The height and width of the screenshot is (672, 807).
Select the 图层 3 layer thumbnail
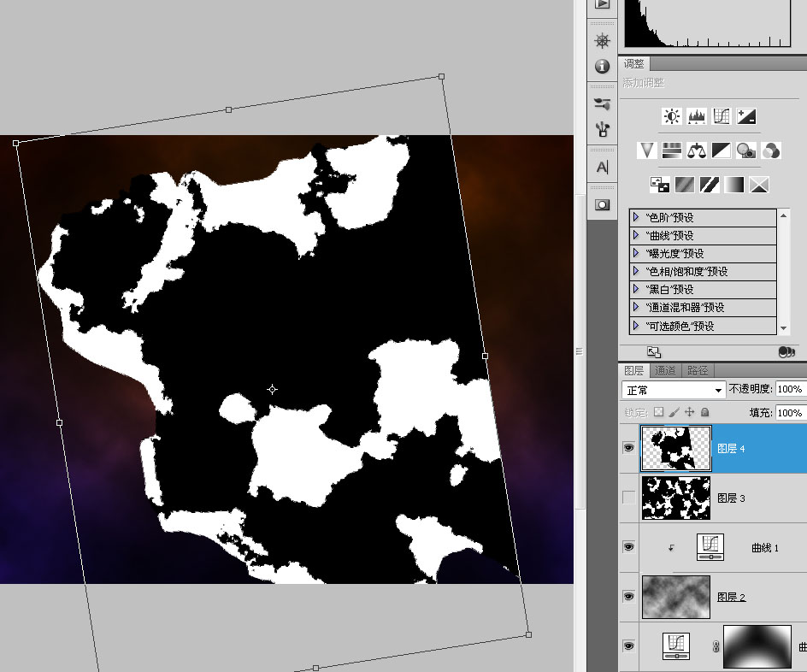[675, 498]
